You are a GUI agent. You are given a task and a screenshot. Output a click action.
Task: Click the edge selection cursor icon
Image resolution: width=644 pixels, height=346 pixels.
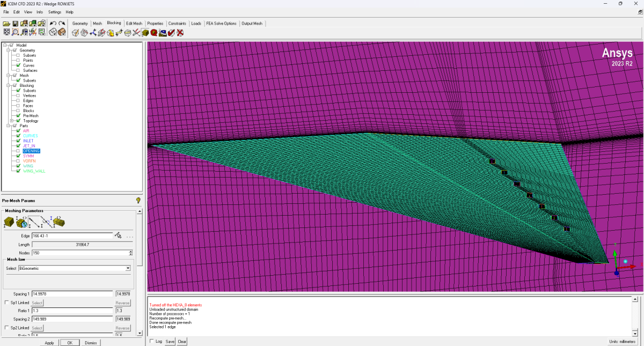(118, 235)
